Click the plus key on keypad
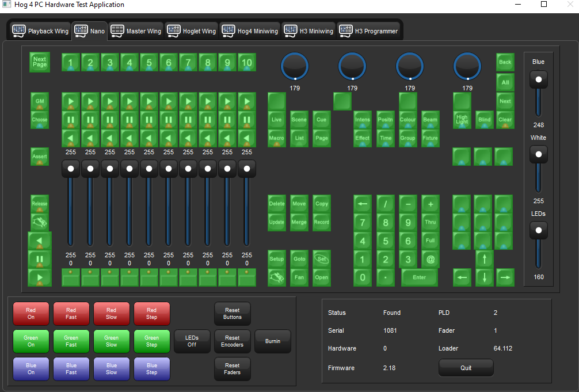This screenshot has width=579, height=392. [430, 204]
